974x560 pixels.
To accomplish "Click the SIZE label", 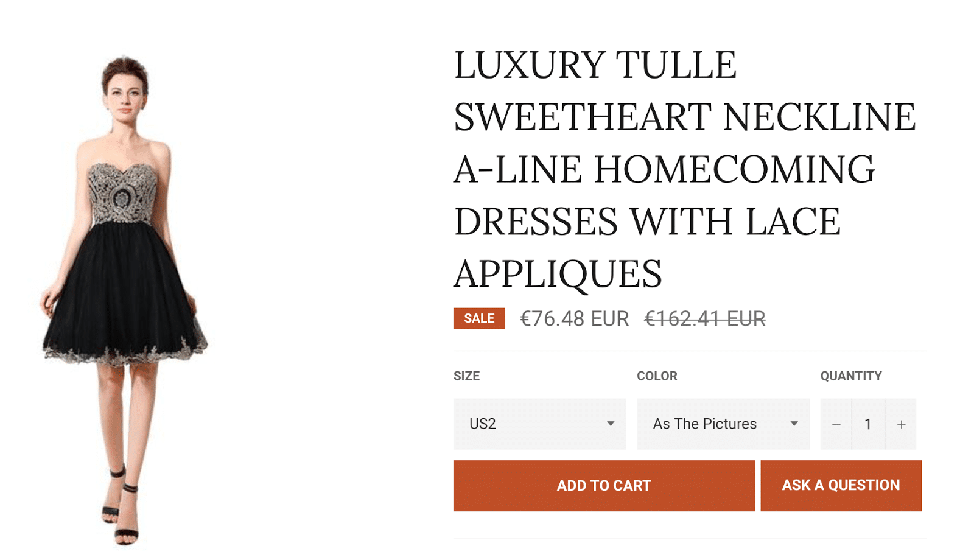I will (466, 376).
